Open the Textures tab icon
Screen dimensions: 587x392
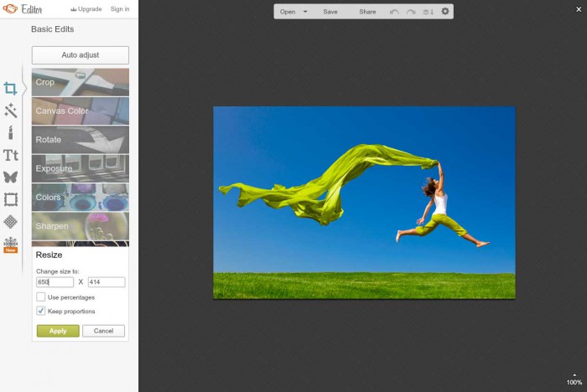point(10,221)
